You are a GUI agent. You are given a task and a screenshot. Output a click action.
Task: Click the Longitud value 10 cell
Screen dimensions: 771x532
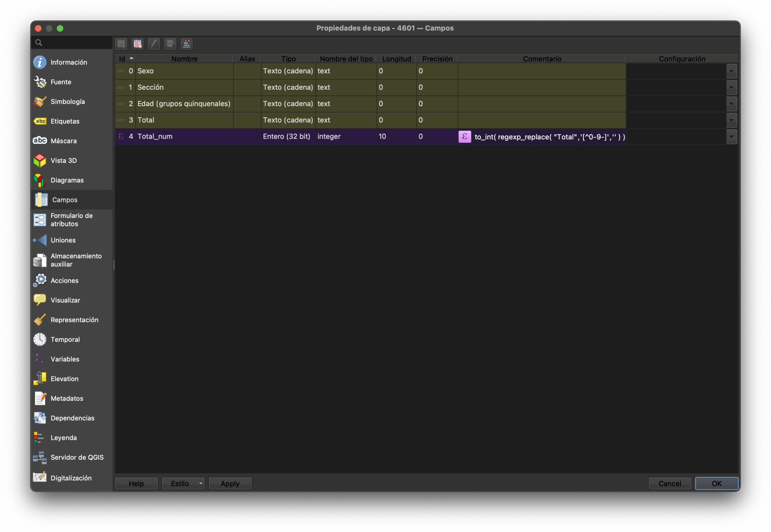[397, 136]
